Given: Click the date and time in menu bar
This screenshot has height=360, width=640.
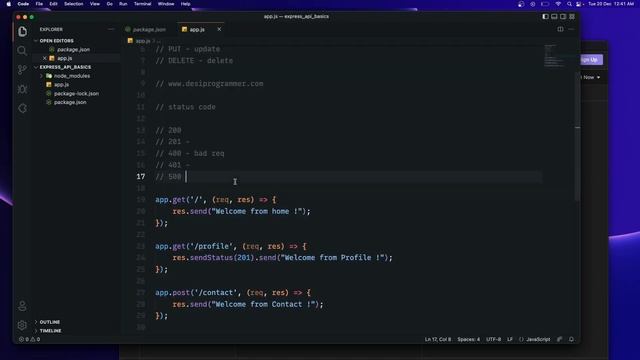Looking at the screenshot, I should tap(611, 4).
